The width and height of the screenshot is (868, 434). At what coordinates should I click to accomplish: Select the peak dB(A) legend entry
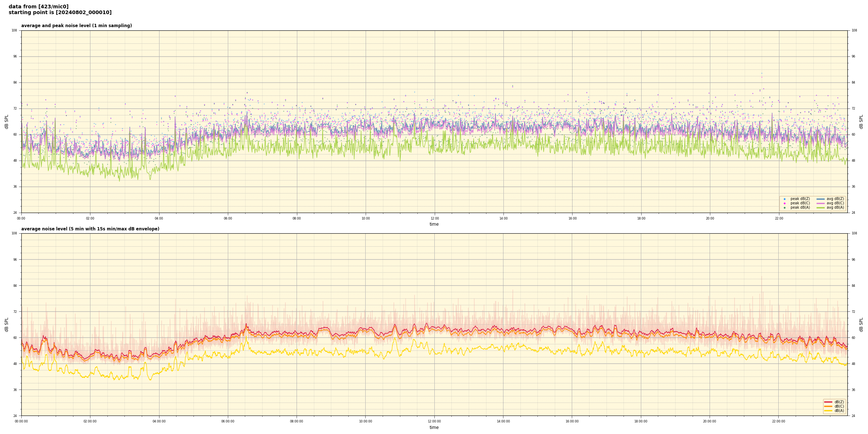pos(800,208)
